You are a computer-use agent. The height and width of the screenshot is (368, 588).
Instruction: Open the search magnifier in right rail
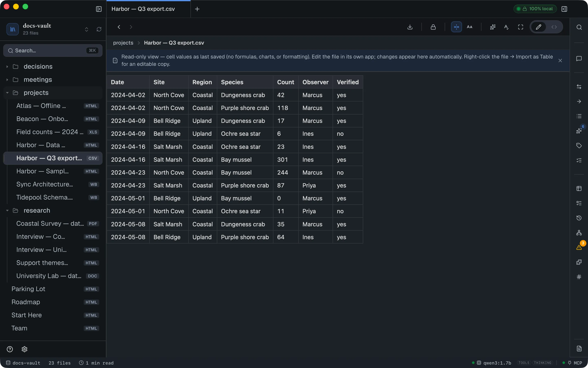579,27
